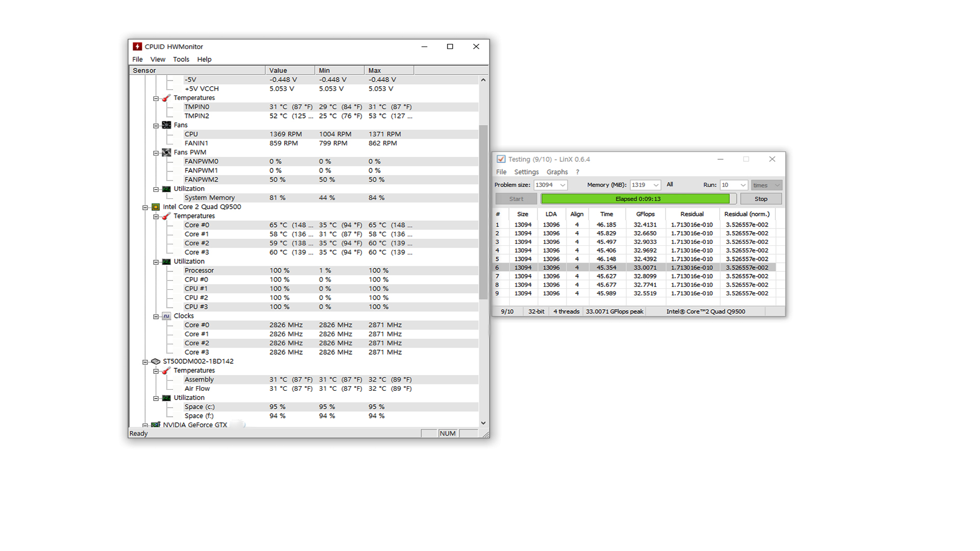Image resolution: width=980 pixels, height=551 pixels.
Task: Click the Fans category fan icon
Action: 166,125
